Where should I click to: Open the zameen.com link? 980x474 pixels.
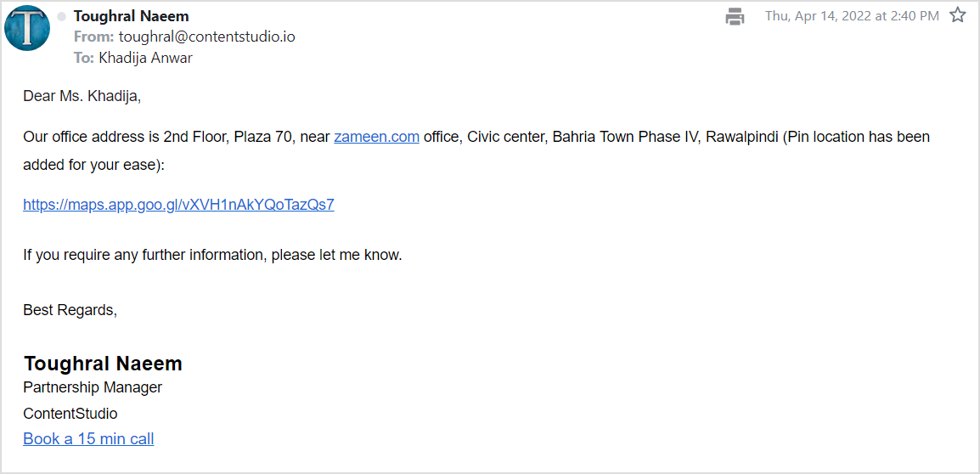click(377, 136)
